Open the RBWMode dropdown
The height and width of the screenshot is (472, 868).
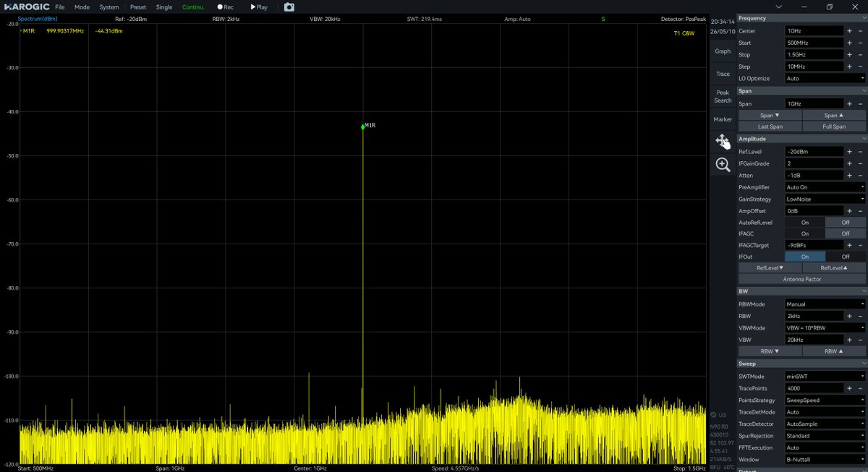click(825, 304)
